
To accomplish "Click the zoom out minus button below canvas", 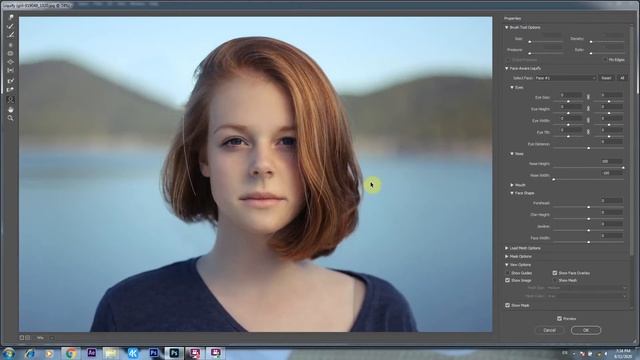I will click(22, 338).
